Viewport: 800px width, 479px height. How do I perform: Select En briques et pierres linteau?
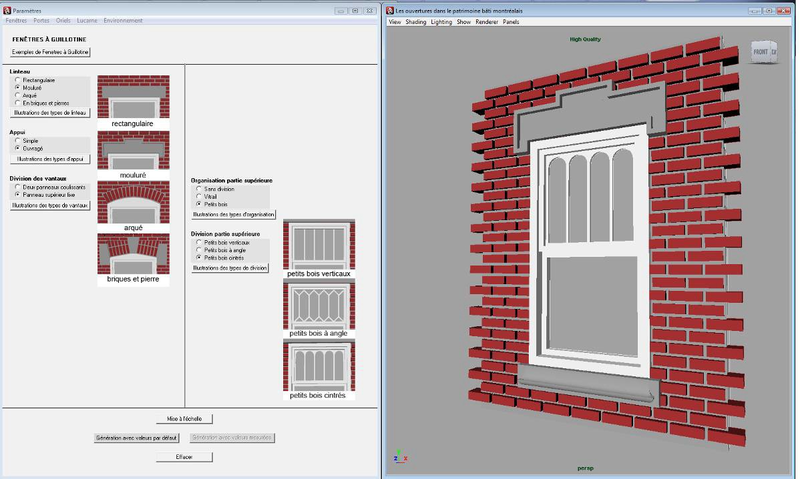tap(18, 103)
